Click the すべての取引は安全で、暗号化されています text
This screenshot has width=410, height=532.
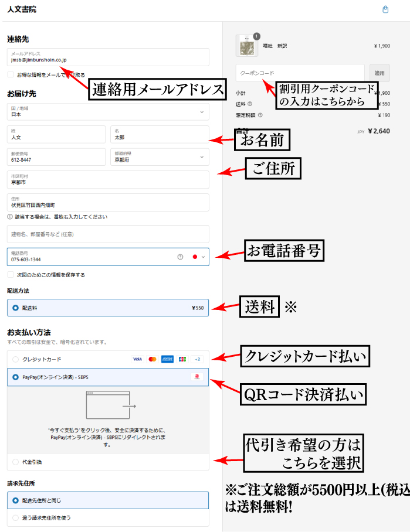click(x=57, y=342)
